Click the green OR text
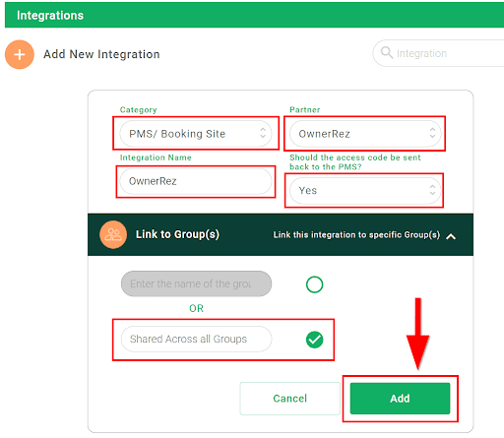 coord(196,308)
